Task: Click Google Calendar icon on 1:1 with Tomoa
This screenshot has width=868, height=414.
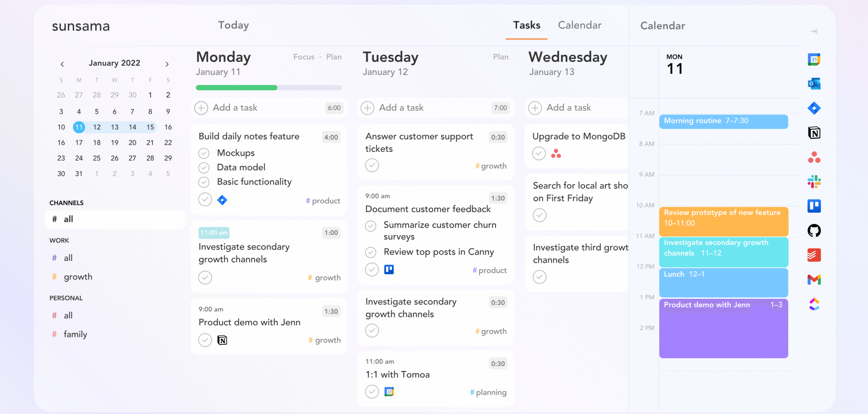Action: click(x=389, y=392)
